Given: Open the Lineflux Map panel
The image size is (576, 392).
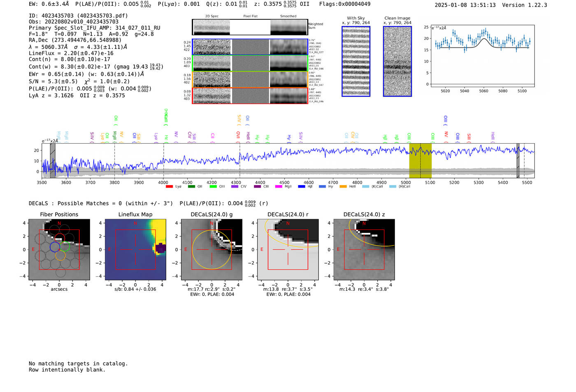Looking at the screenshot, I should point(135,250).
